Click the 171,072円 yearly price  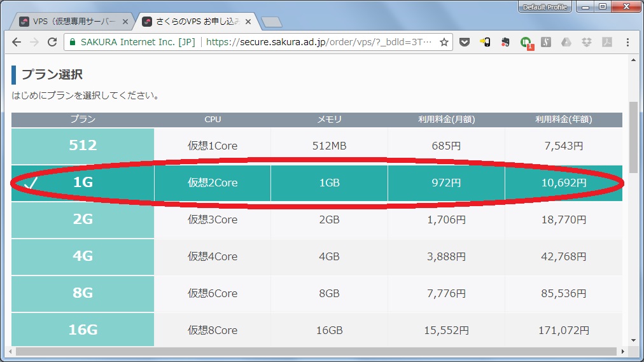pyautogui.click(x=564, y=330)
